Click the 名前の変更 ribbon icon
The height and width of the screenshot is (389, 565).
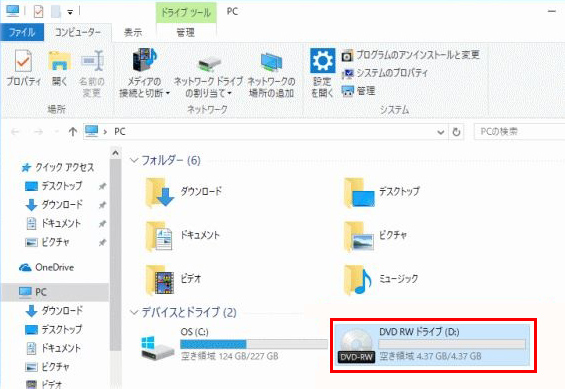point(92,61)
